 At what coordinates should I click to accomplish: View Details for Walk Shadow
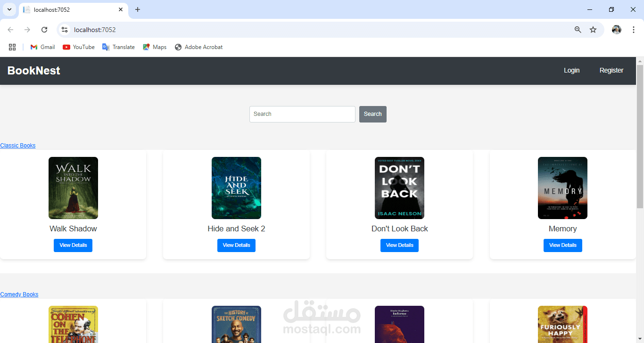(x=73, y=245)
